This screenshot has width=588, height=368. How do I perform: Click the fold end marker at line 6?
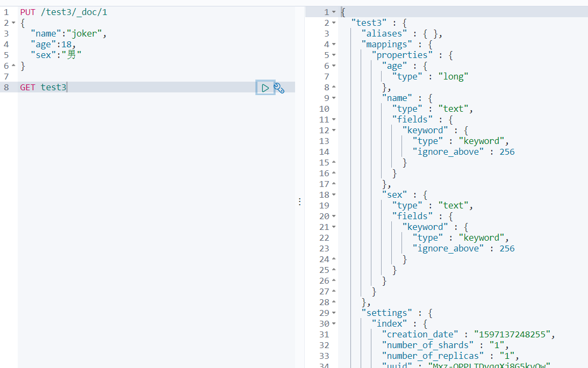click(13, 66)
